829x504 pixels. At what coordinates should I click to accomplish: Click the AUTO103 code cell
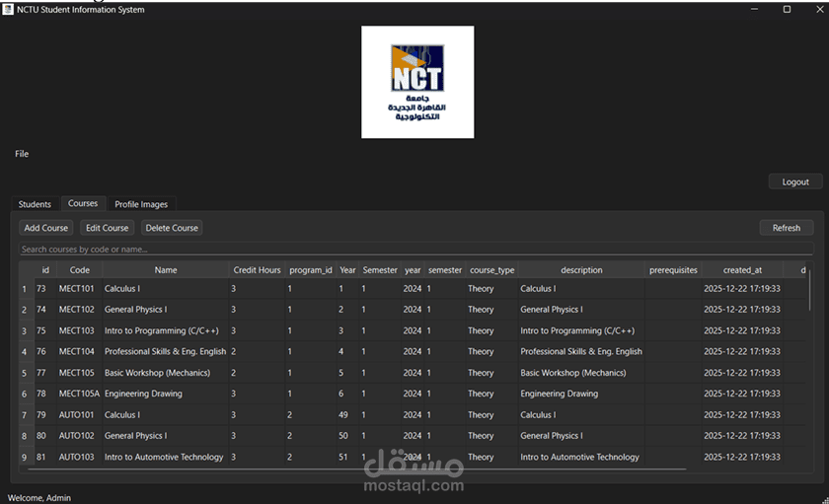[77, 457]
